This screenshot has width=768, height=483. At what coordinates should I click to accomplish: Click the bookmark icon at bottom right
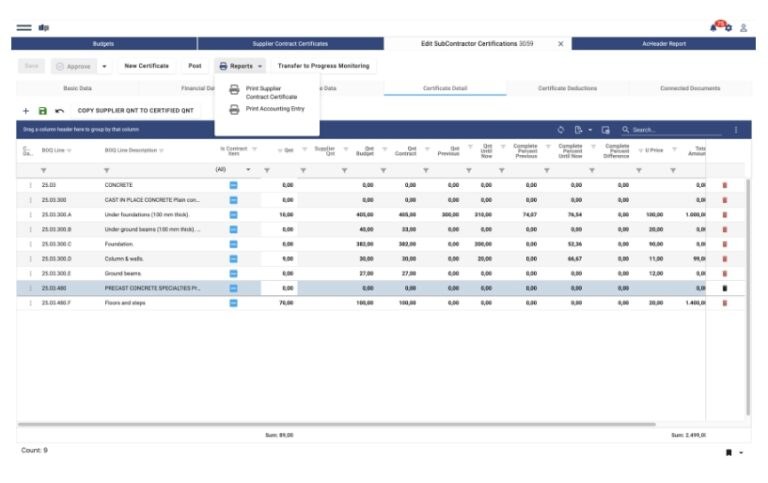pyautogui.click(x=728, y=452)
